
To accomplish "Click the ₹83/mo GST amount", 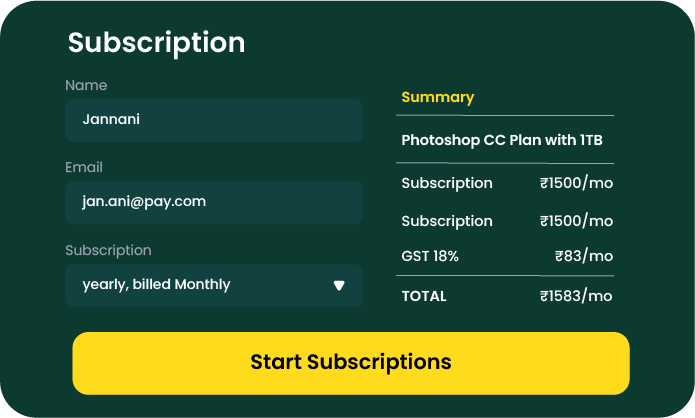I will [x=584, y=256].
